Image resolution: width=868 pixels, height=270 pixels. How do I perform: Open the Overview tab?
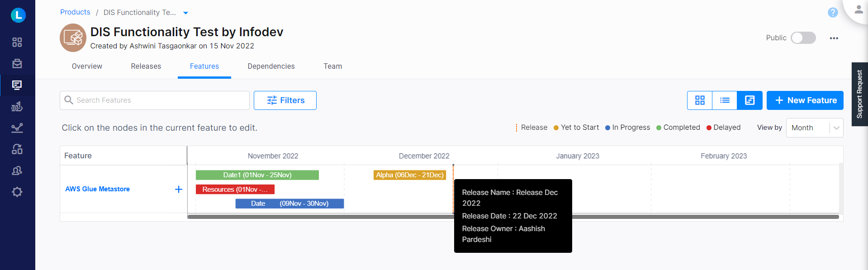tap(87, 66)
